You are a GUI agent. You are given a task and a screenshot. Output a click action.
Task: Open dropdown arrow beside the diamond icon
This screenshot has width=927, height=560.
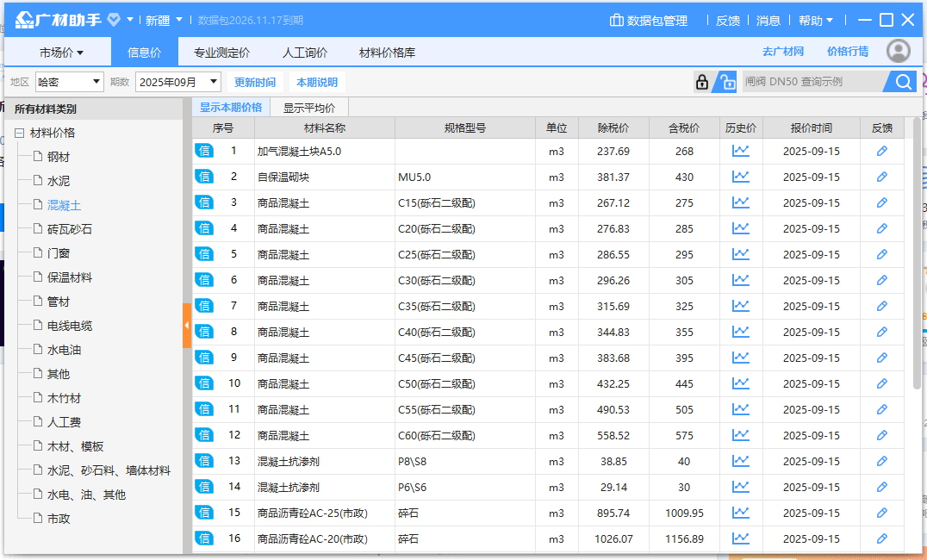click(130, 20)
